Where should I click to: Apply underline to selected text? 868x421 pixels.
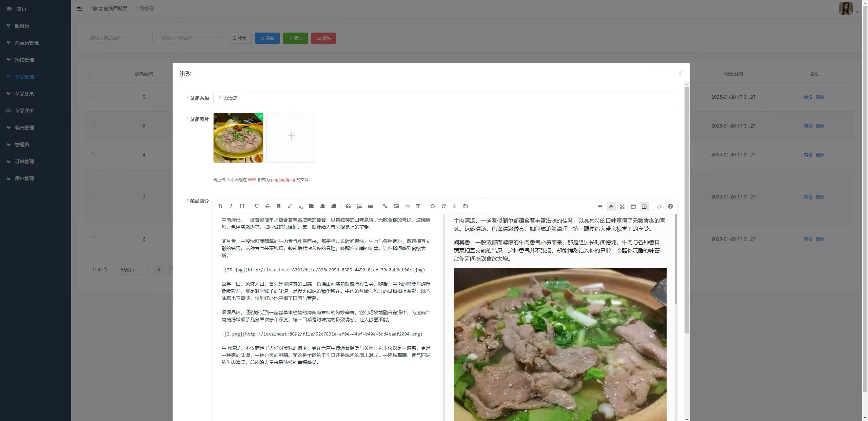pyautogui.click(x=257, y=206)
